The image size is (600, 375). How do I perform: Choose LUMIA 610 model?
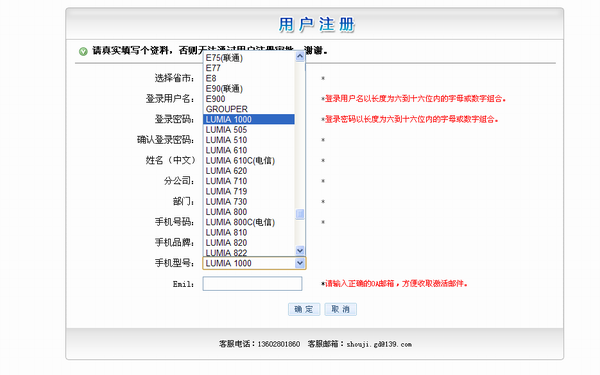click(x=249, y=150)
